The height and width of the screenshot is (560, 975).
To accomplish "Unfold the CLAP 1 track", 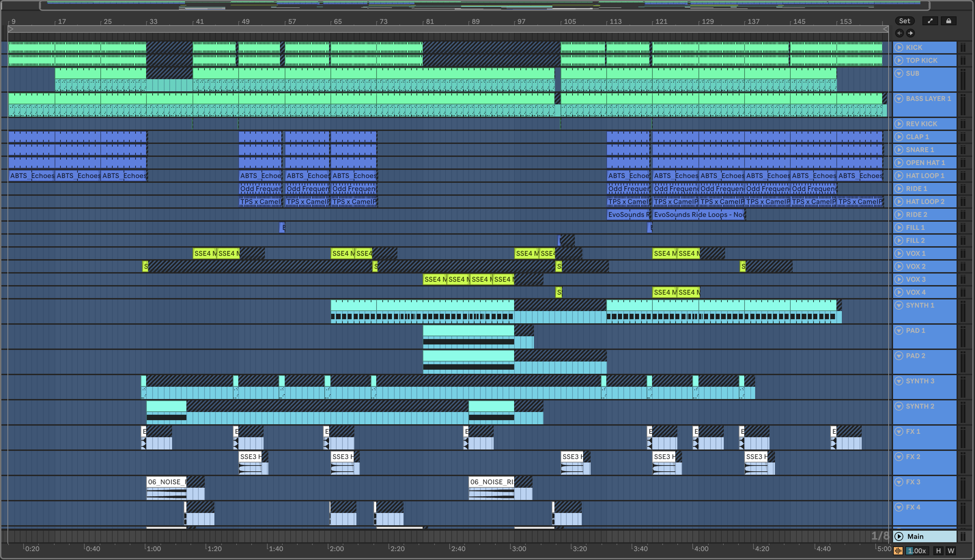I will point(899,137).
